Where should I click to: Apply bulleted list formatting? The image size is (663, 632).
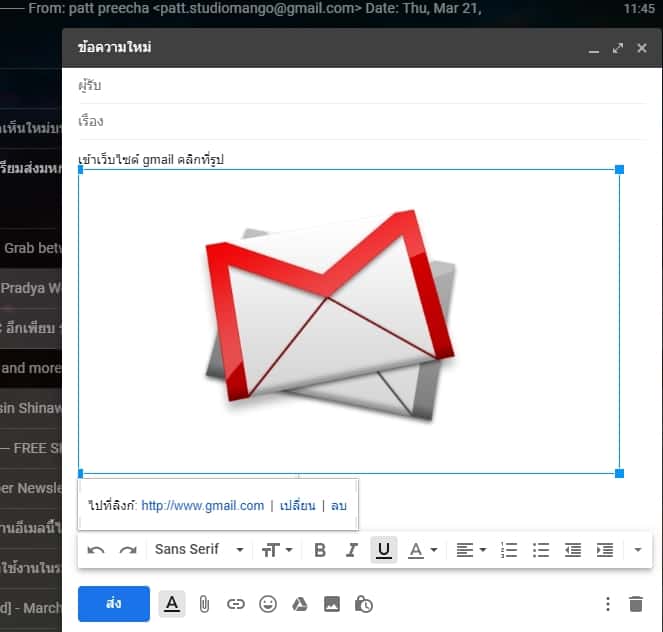coord(541,550)
